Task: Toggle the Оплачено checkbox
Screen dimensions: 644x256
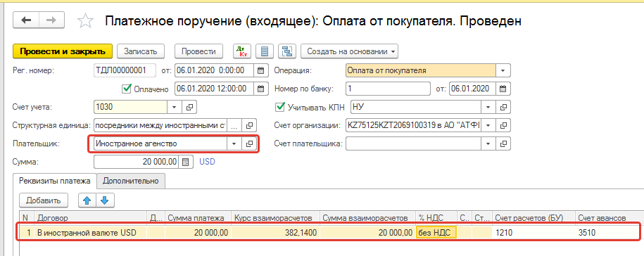Action: point(127,89)
